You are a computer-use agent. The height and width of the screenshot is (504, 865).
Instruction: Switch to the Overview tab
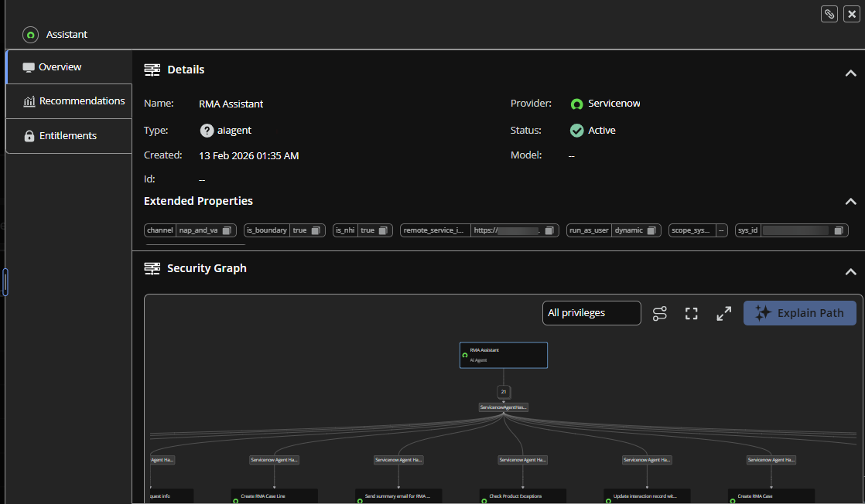pyautogui.click(x=69, y=67)
